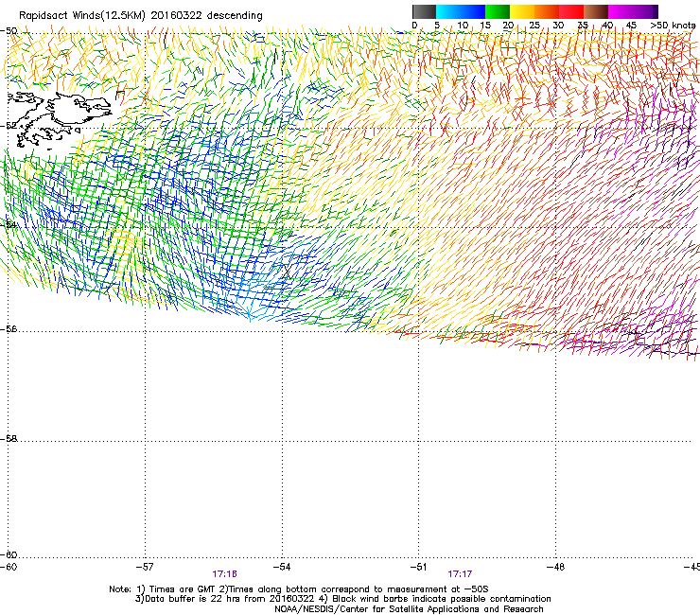
Task: Click the '-54' longitude axis label
Action: 282,567
